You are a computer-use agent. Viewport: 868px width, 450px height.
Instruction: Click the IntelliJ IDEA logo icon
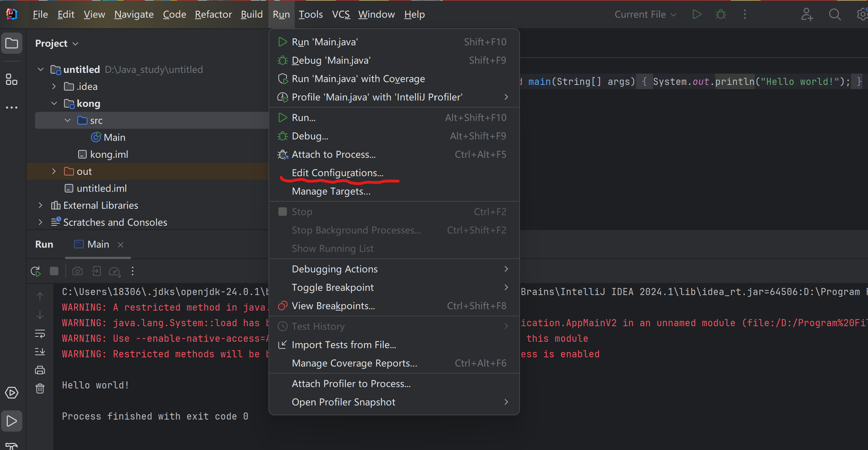pos(12,15)
